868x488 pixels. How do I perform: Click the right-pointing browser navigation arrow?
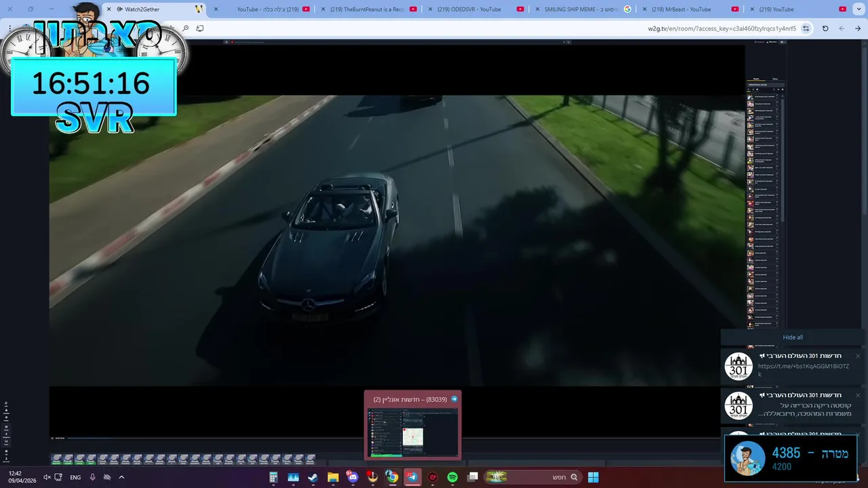(x=858, y=28)
